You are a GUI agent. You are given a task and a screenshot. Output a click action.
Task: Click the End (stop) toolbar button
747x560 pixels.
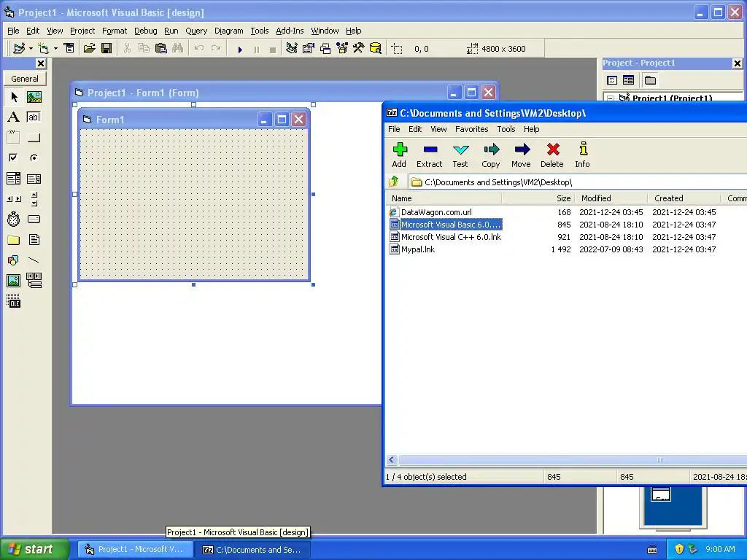point(273,49)
